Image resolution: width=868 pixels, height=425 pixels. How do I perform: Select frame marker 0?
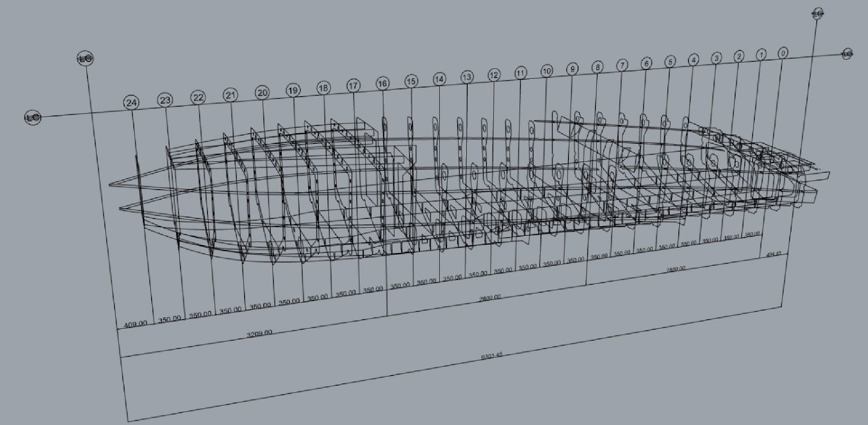(x=783, y=53)
